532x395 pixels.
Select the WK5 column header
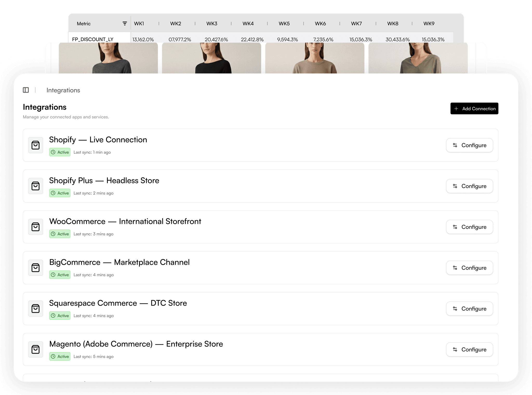pyautogui.click(x=284, y=24)
